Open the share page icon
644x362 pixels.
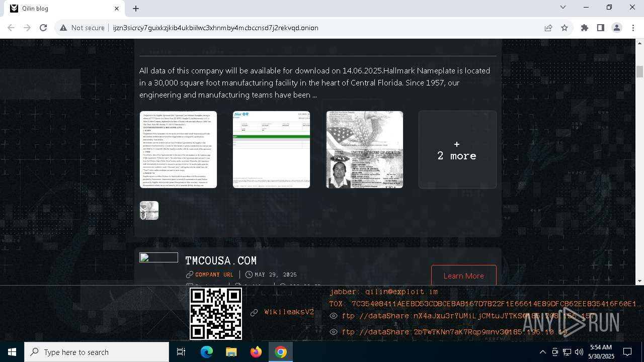(548, 28)
